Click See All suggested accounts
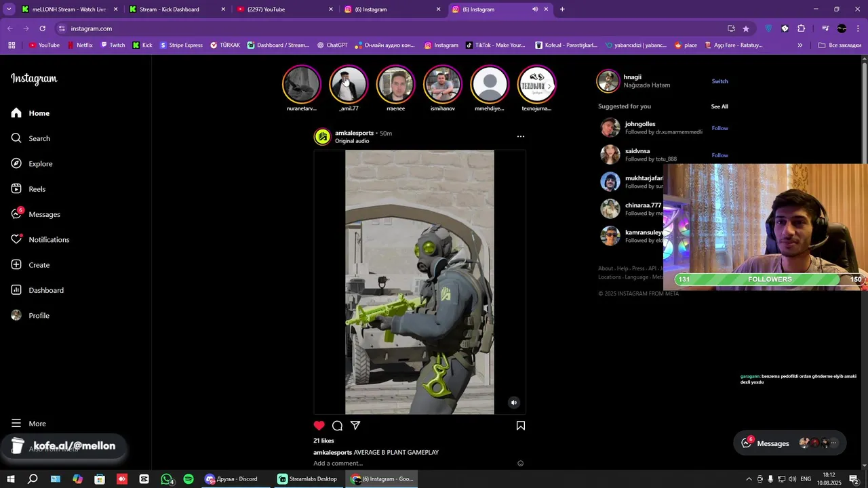The image size is (868, 488). coord(719,106)
